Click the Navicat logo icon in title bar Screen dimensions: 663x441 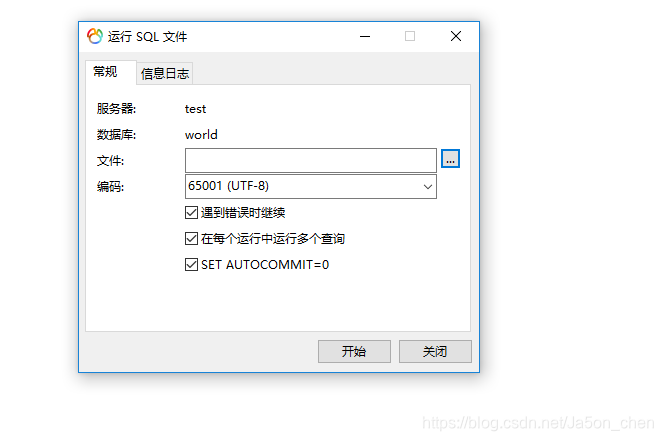pyautogui.click(x=95, y=36)
